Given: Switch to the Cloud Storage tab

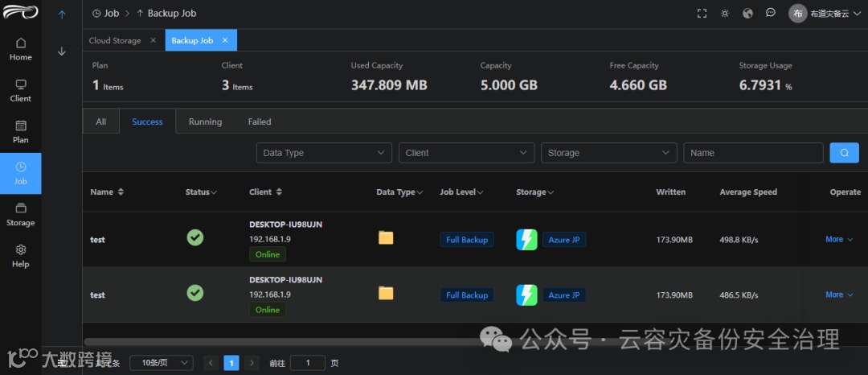Looking at the screenshot, I should click(x=115, y=40).
